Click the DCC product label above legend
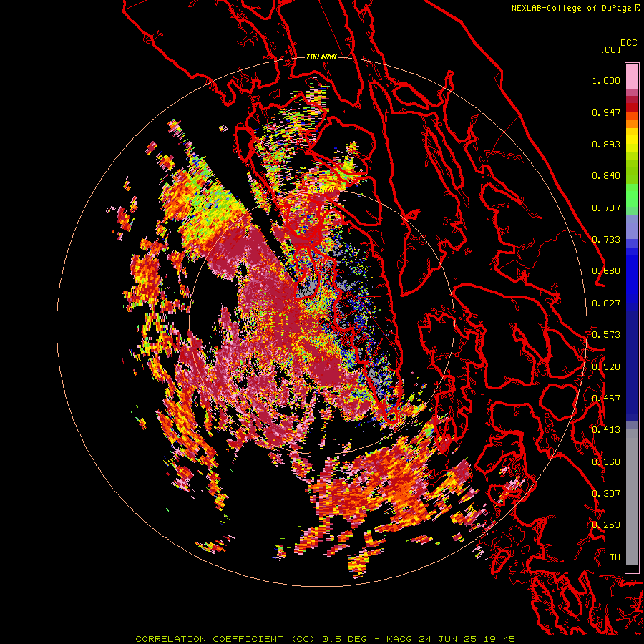644x644 pixels. click(629, 43)
